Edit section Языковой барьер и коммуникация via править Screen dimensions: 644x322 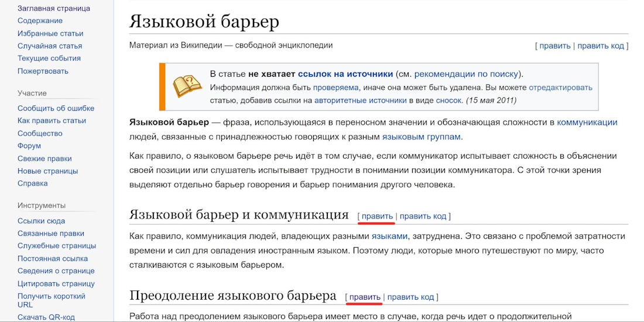[377, 216]
